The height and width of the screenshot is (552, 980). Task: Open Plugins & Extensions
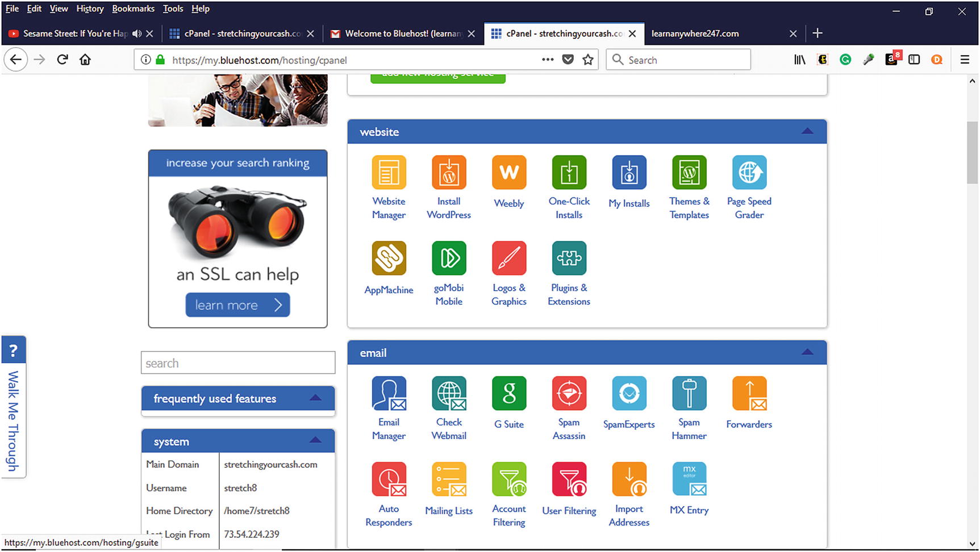click(x=569, y=258)
